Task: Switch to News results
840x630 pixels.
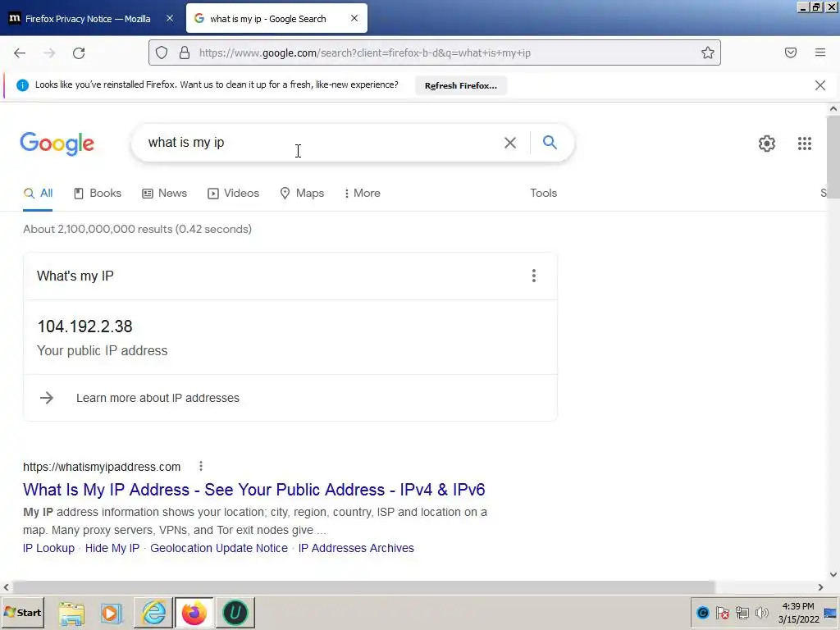Action: click(164, 194)
